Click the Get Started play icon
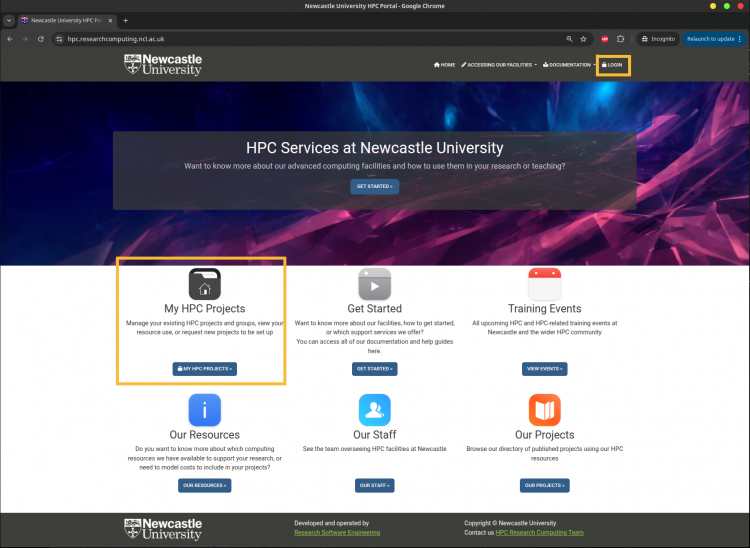The height and width of the screenshot is (548, 750). [x=374, y=284]
